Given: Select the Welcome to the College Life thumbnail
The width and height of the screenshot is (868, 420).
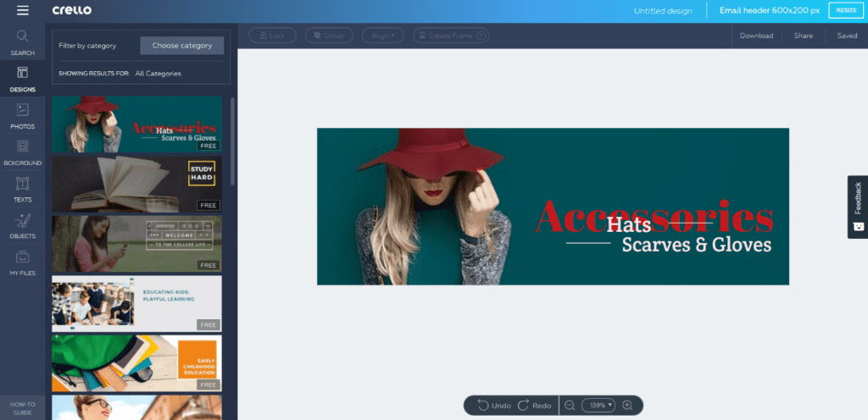Looking at the screenshot, I should (x=136, y=244).
